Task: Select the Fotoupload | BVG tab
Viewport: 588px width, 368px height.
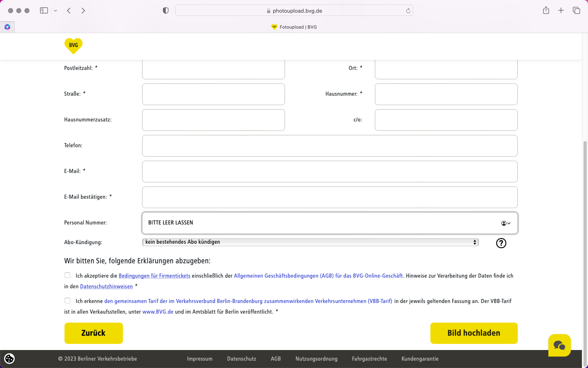Action: [294, 27]
